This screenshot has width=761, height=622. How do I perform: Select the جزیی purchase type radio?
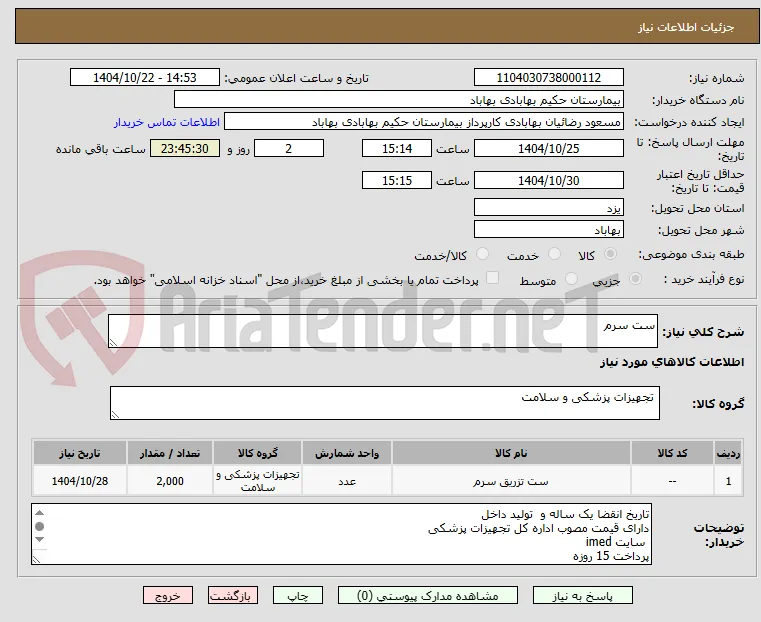635,278
